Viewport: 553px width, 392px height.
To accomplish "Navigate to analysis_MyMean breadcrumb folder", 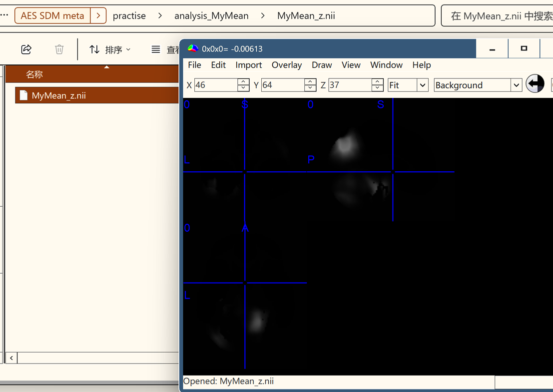I will point(211,15).
